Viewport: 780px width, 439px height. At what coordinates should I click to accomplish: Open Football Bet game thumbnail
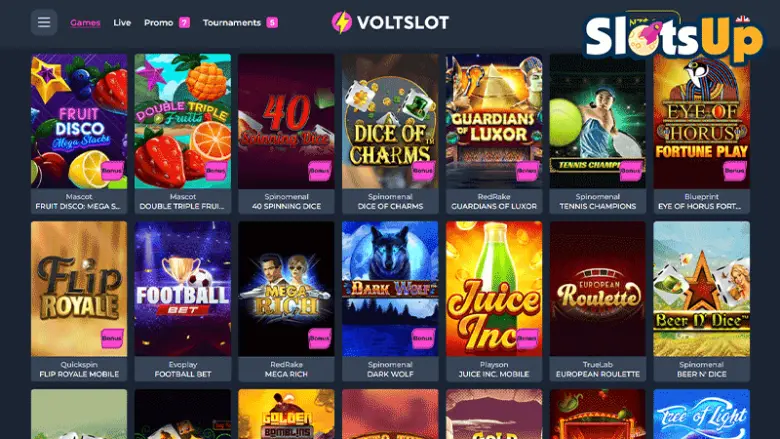point(183,289)
